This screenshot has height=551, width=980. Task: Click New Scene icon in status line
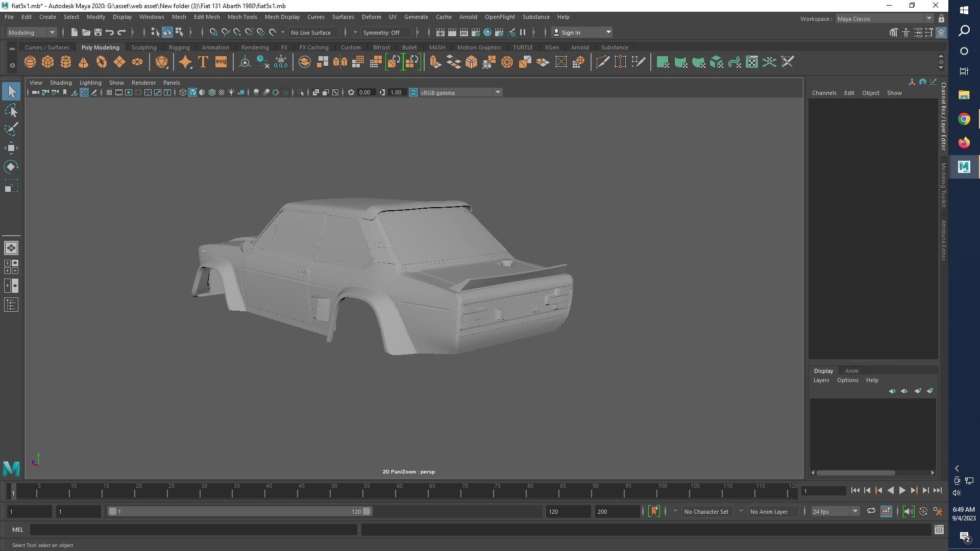pos(74,32)
